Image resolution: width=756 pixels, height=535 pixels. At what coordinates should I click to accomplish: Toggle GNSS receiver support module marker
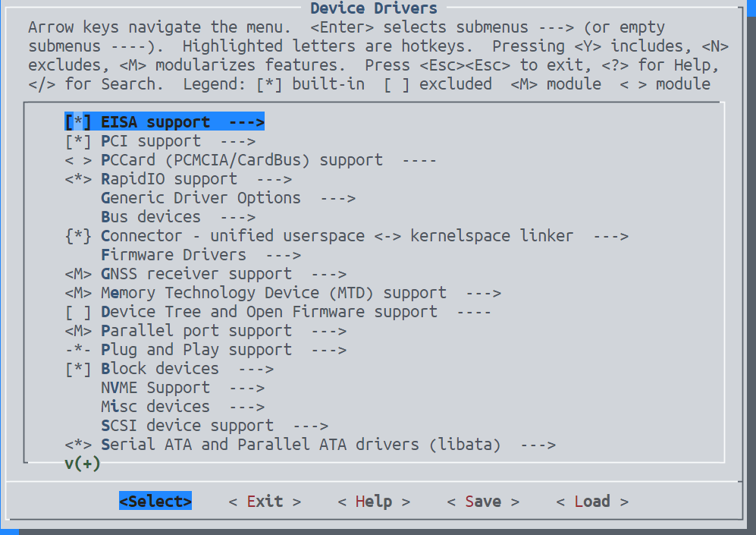point(78,274)
